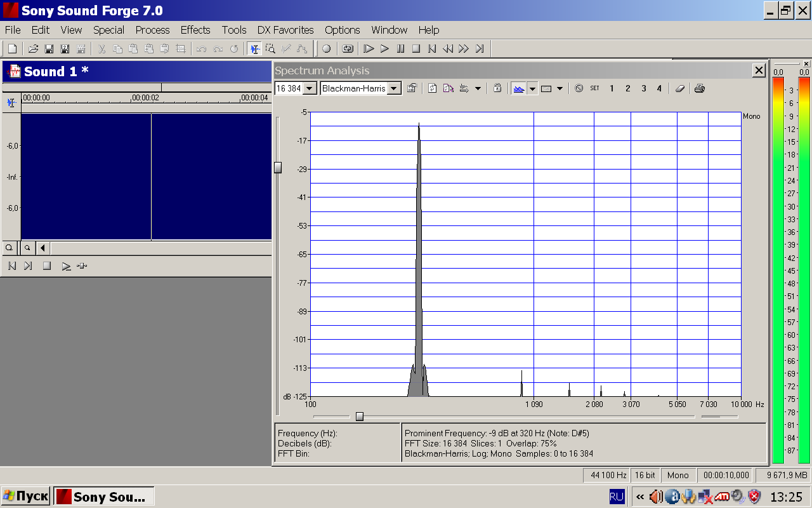Click the Open folder icon in main toolbar
The height and width of the screenshot is (508, 812).
point(33,49)
